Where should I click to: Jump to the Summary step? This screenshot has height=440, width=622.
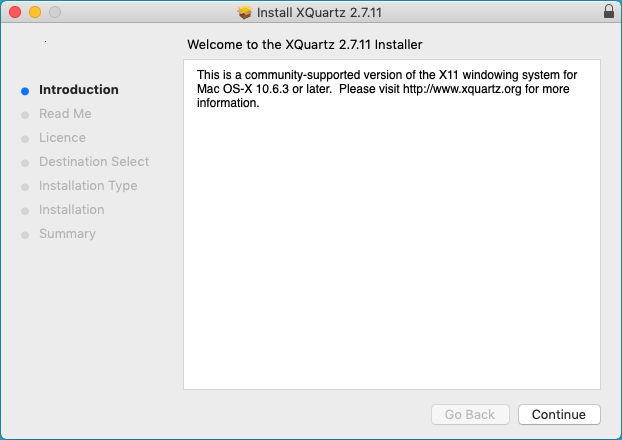tap(67, 234)
